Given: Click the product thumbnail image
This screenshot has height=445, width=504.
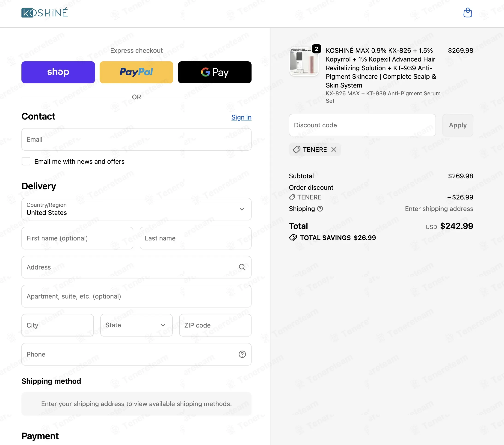Looking at the screenshot, I should pyautogui.click(x=304, y=61).
